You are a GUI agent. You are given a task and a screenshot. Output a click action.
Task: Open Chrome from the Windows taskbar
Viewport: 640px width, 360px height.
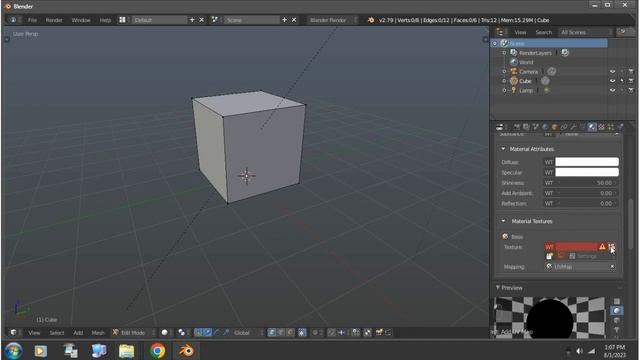tap(157, 351)
